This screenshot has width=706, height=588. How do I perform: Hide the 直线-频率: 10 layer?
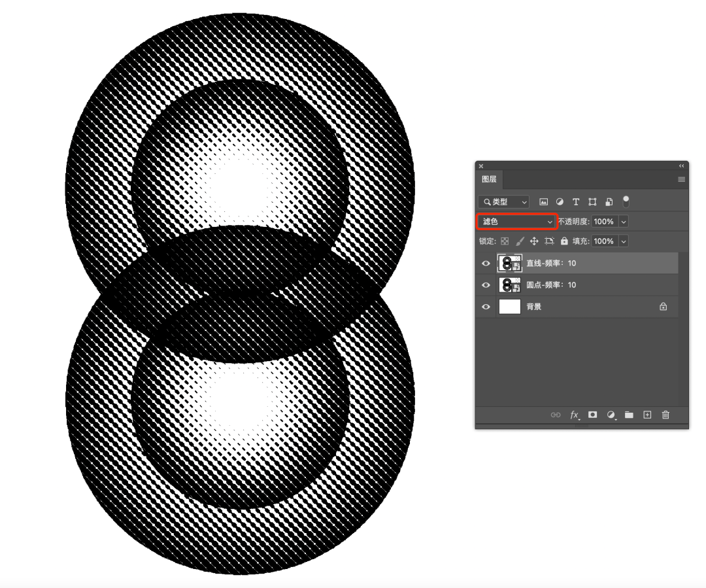click(486, 263)
